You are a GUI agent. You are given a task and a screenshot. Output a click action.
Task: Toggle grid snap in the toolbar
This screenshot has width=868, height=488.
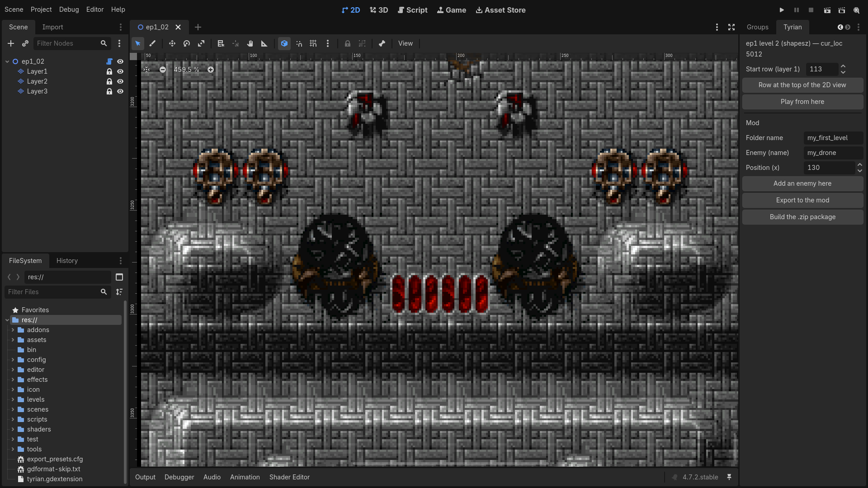point(313,43)
